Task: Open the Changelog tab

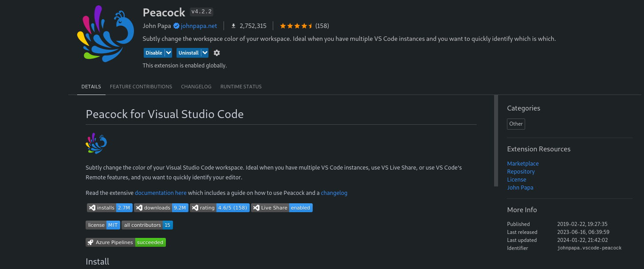Action: click(196, 87)
